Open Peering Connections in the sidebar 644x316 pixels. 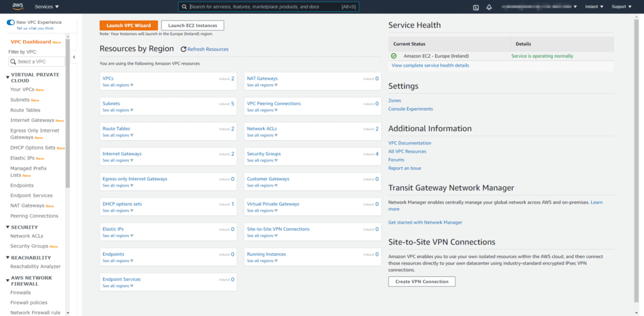coord(35,216)
